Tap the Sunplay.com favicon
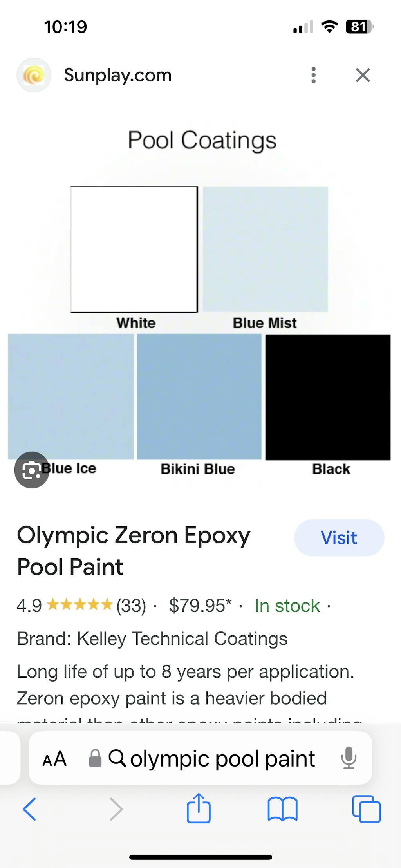The width and height of the screenshot is (401, 868). pos(34,75)
